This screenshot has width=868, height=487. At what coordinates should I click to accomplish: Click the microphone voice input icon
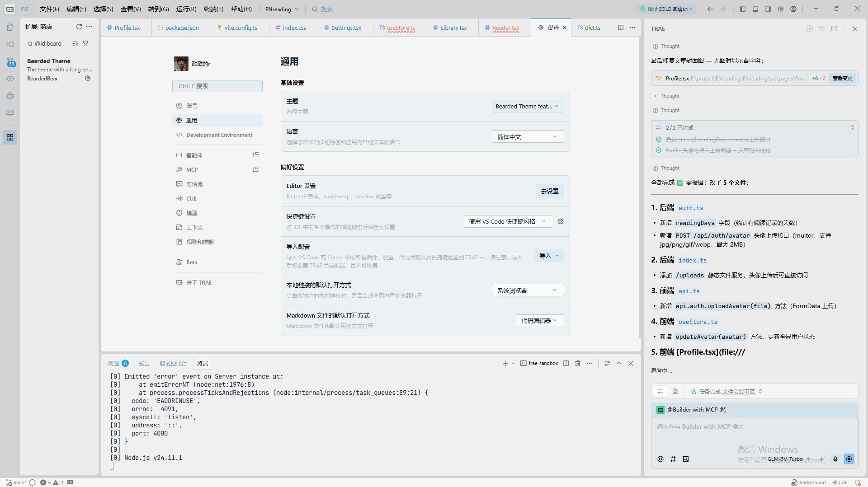835,459
